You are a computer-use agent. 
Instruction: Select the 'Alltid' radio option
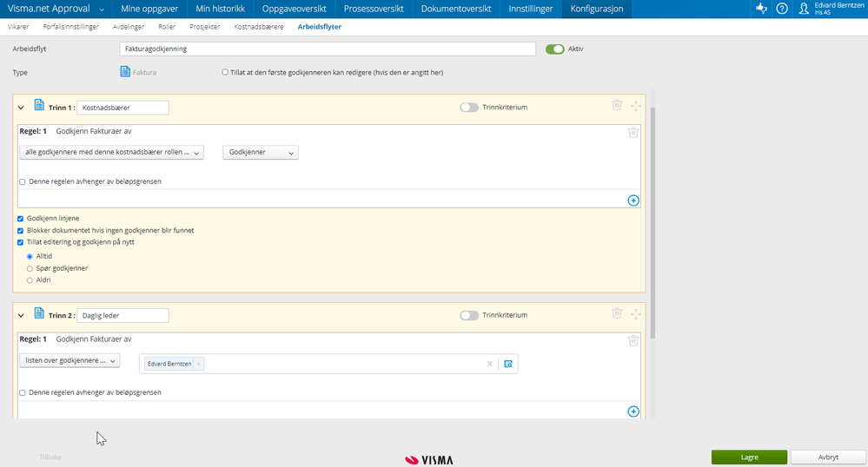[x=30, y=257]
